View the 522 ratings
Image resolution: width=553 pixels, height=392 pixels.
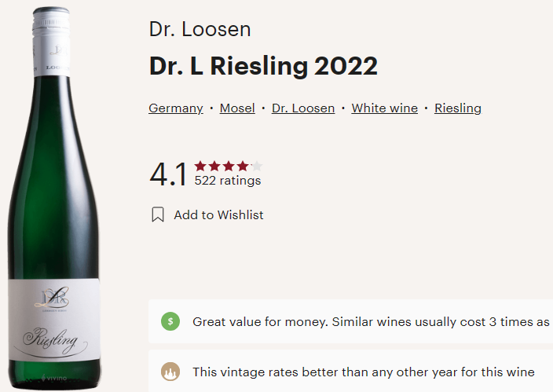(228, 181)
